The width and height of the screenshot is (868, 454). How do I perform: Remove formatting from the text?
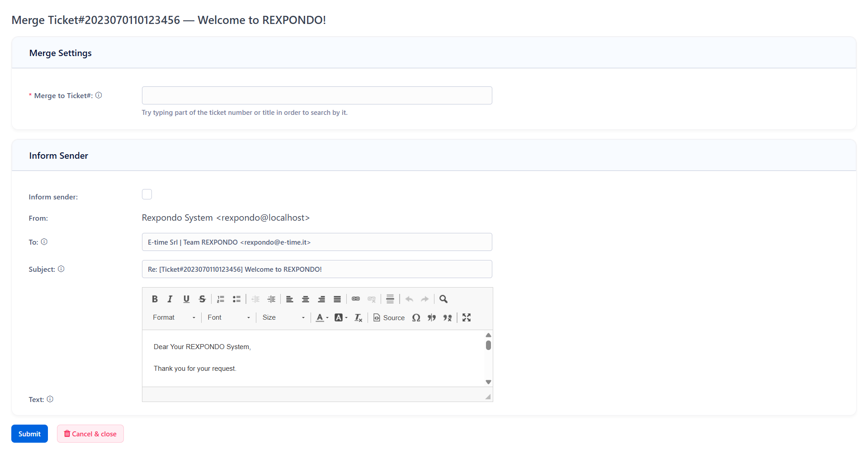(x=359, y=317)
